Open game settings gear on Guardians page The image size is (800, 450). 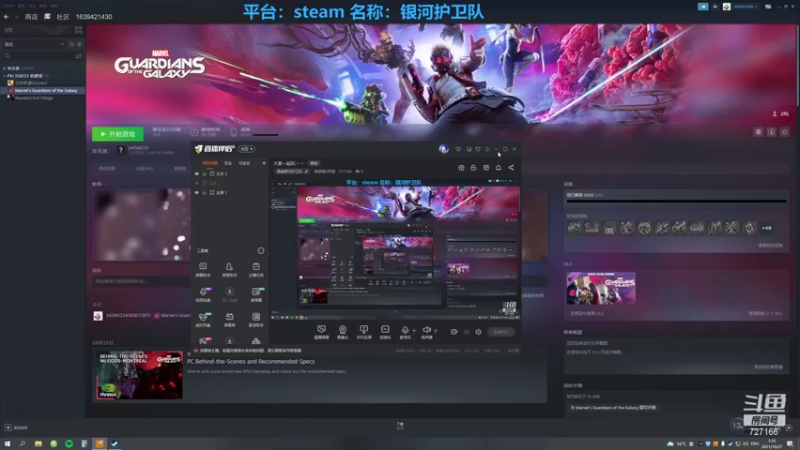(x=758, y=132)
